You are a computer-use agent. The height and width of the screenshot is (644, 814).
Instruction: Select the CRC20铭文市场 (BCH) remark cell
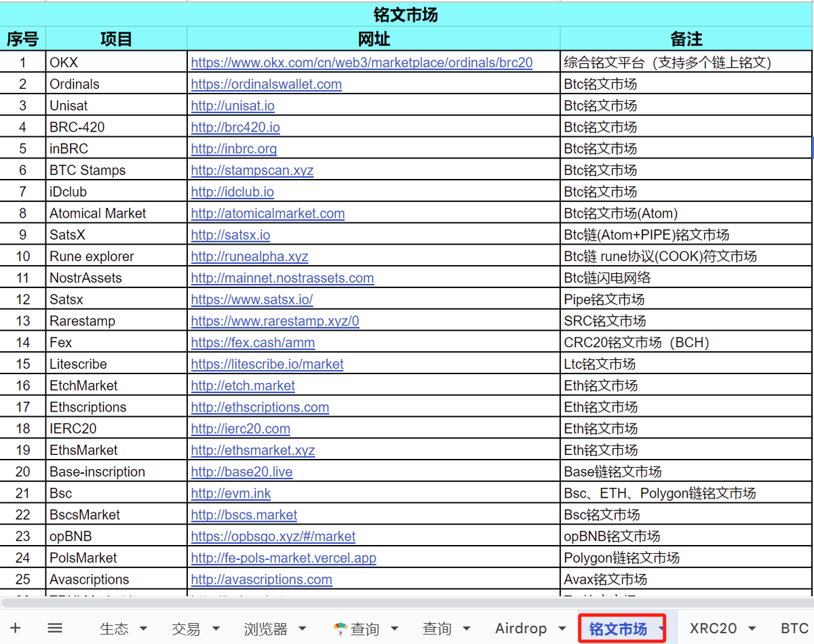click(686, 342)
